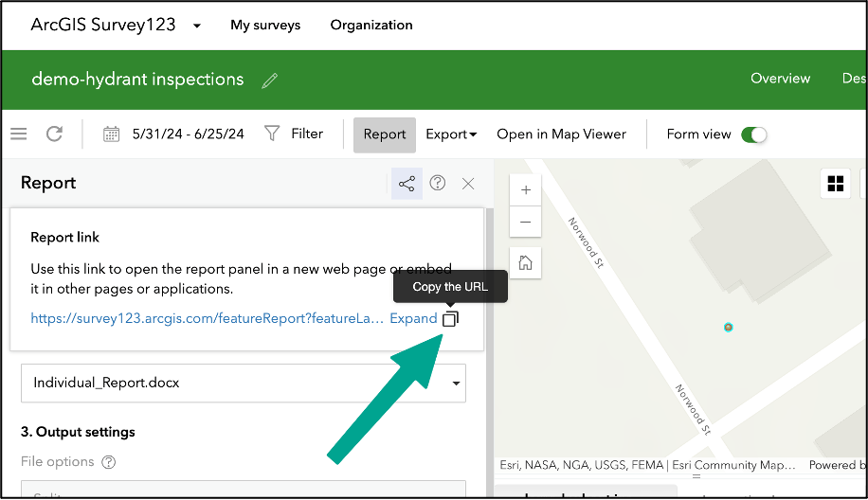868x500 pixels.
Task: Open the hamburger menu icon
Action: pyautogui.click(x=19, y=134)
